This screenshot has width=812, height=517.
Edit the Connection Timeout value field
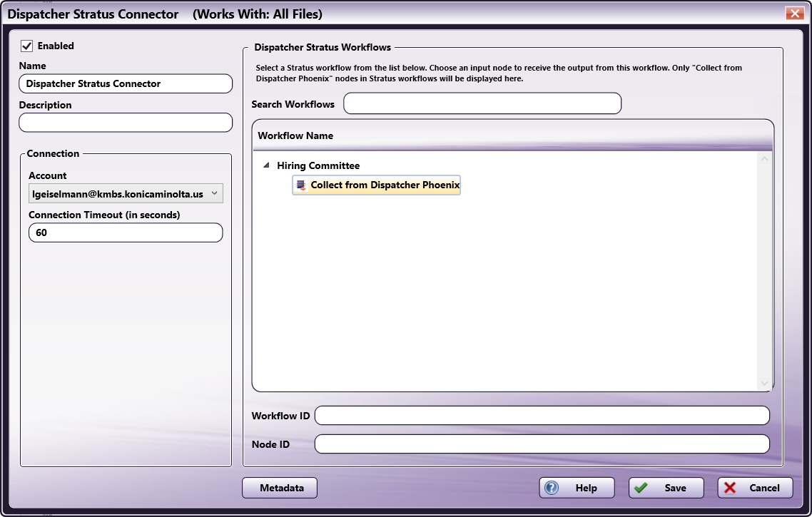coord(126,233)
